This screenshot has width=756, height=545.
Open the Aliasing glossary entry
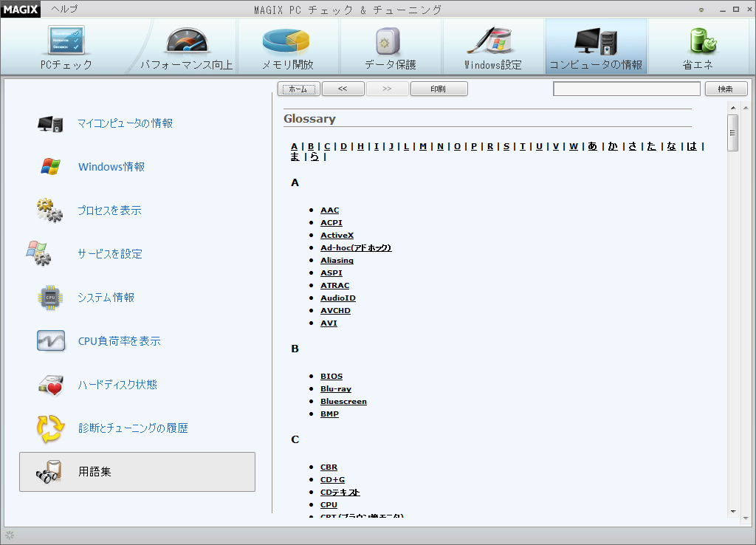[x=337, y=261]
